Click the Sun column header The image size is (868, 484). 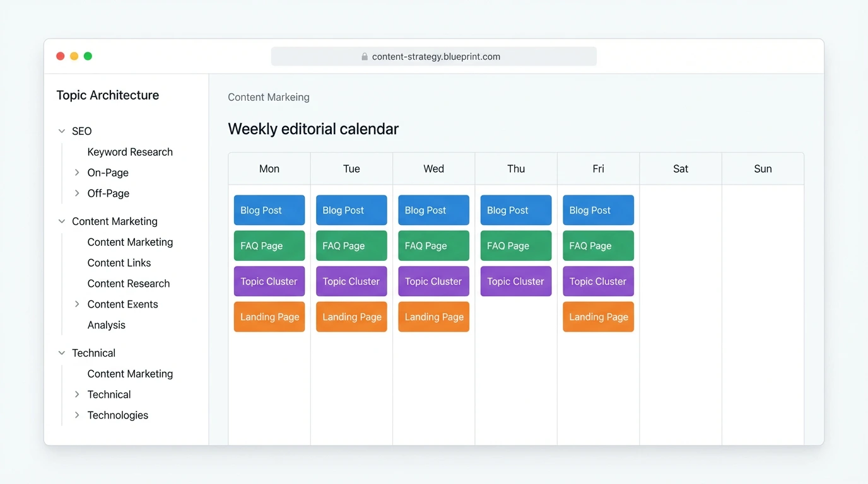pos(763,168)
